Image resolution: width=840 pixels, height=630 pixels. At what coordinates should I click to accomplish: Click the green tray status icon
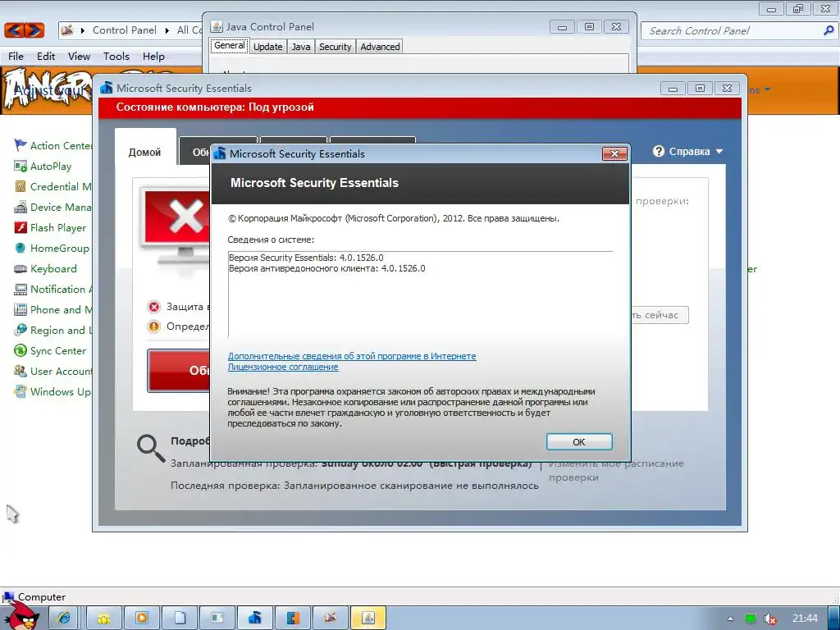(751, 619)
